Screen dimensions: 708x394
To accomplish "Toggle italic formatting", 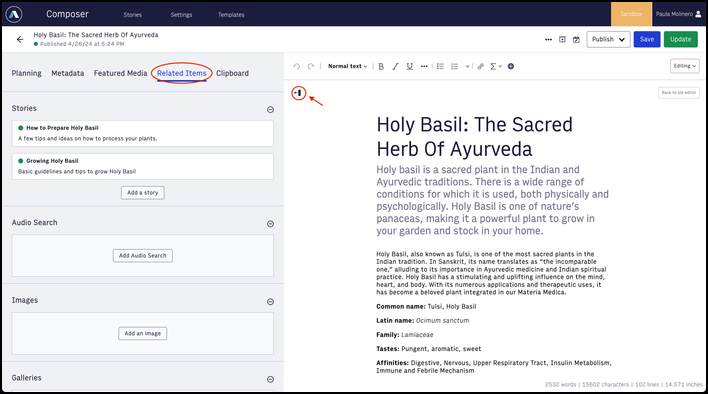I will point(396,66).
